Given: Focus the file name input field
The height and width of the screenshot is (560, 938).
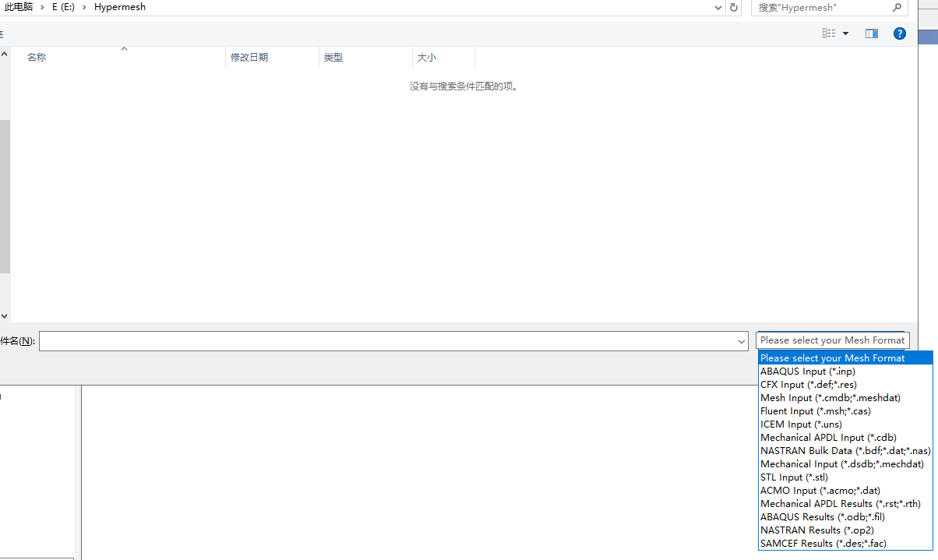Looking at the screenshot, I should (387, 341).
